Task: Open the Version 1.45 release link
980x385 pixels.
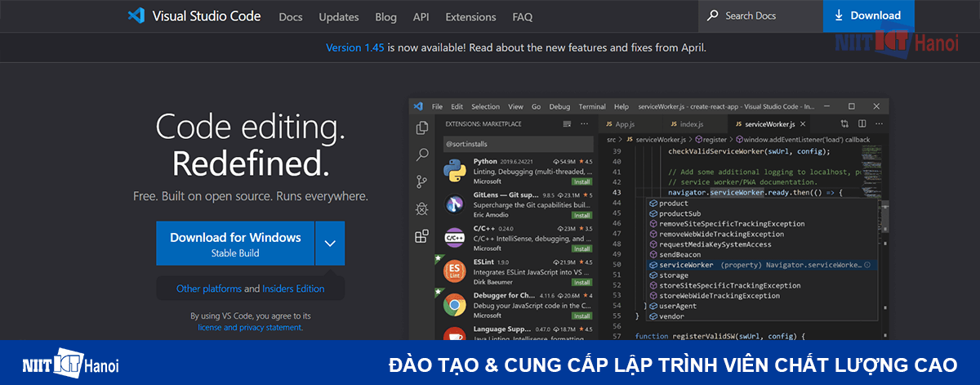Action: pyautogui.click(x=354, y=47)
